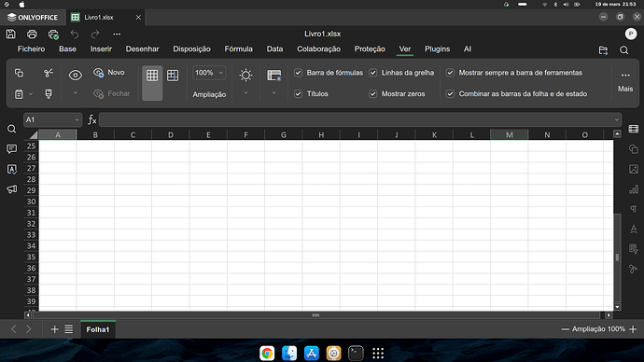Zoom in with status bar plus button
This screenshot has width=644, height=362.
click(633, 329)
